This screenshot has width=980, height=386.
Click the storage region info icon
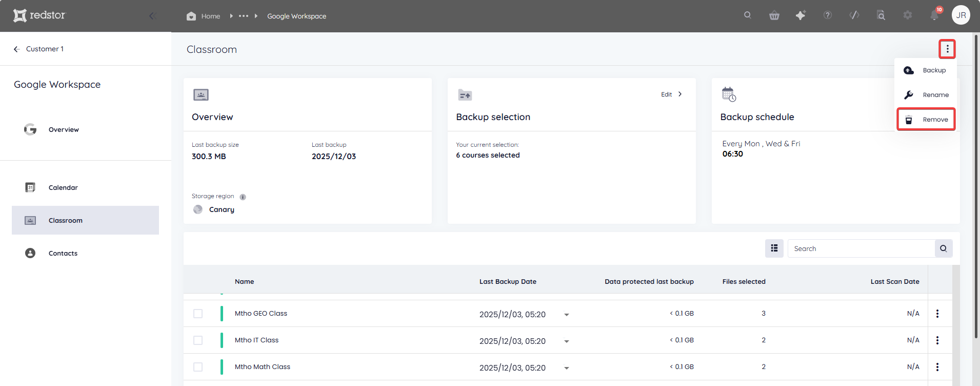tap(243, 197)
